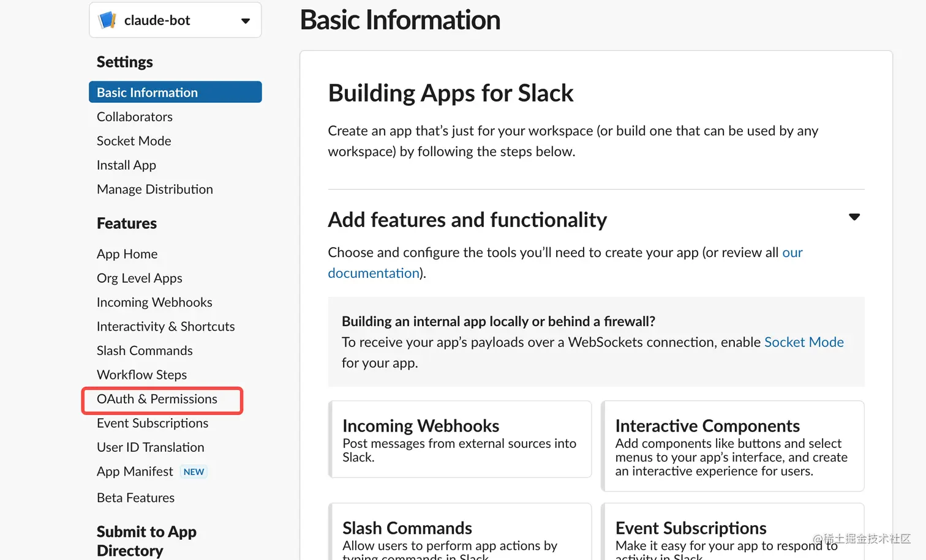Open OAuth & Permissions page
This screenshot has height=560, width=926.
tap(157, 399)
